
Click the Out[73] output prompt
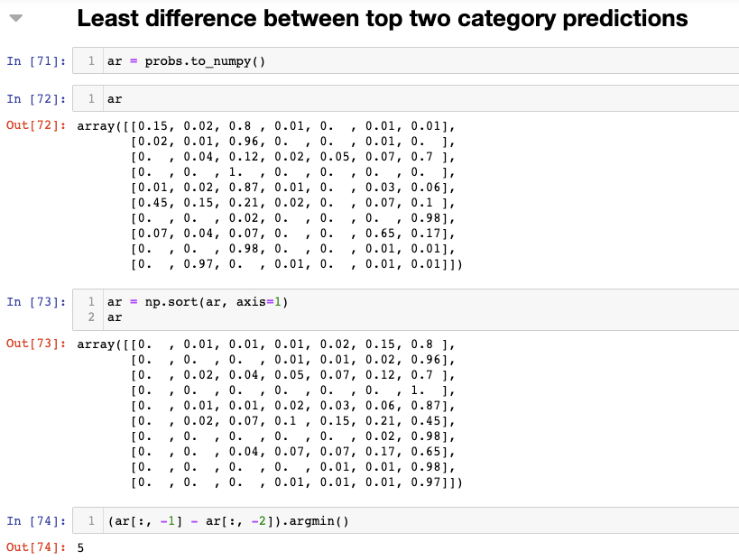point(36,344)
